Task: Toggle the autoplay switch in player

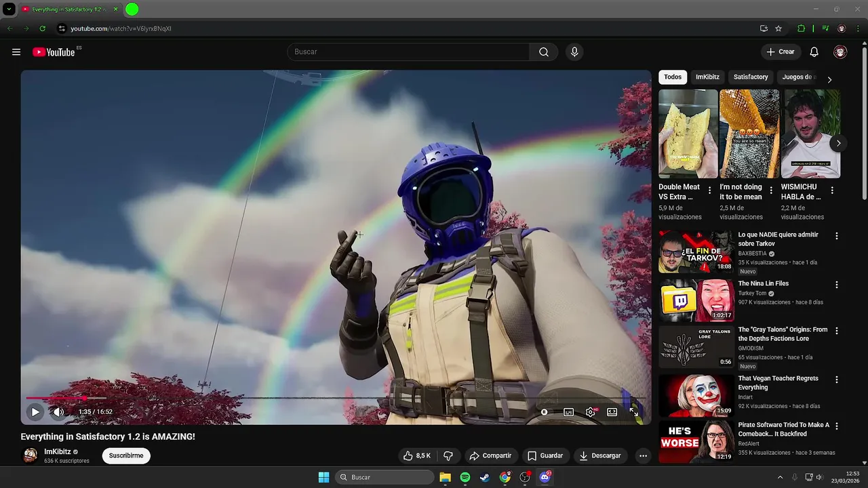Action: [545, 411]
